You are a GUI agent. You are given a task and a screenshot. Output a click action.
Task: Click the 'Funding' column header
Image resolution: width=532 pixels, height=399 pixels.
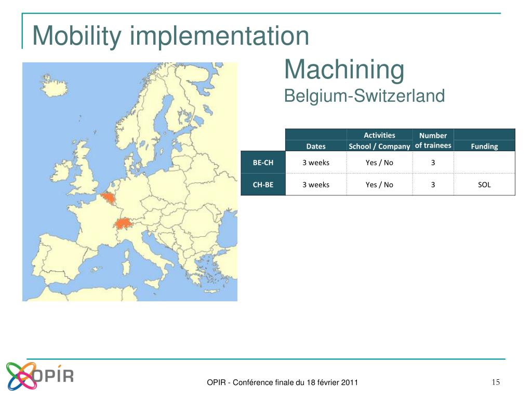point(484,146)
